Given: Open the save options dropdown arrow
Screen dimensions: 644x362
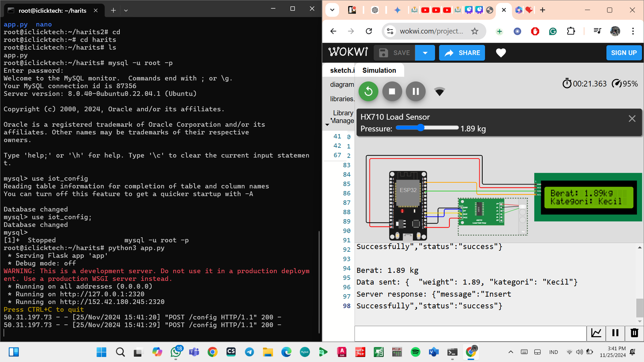Looking at the screenshot, I should 425,53.
